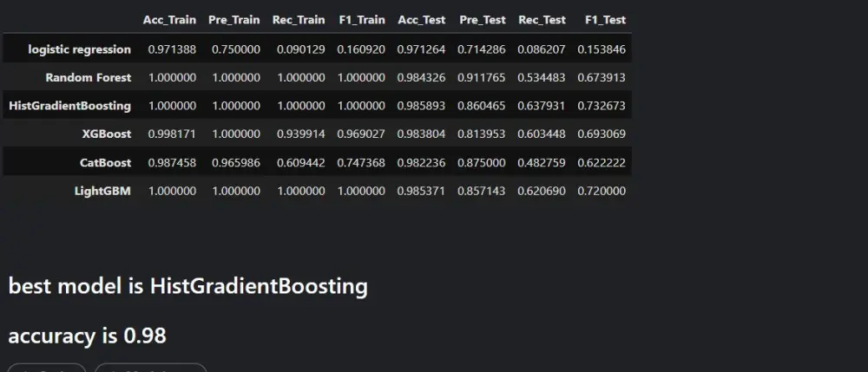Click HistGradientBoosting Rec_Test value 0.637931
Screen dimensions: 868x372
(542, 106)
